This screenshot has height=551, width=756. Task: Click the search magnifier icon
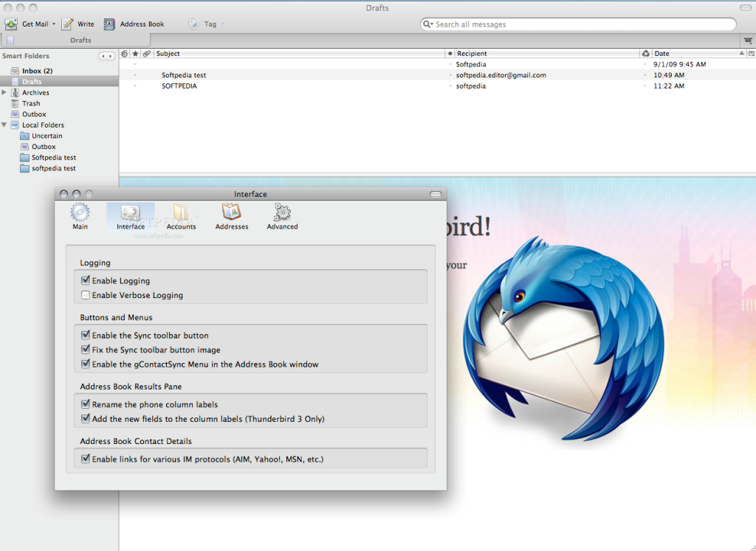click(x=427, y=24)
